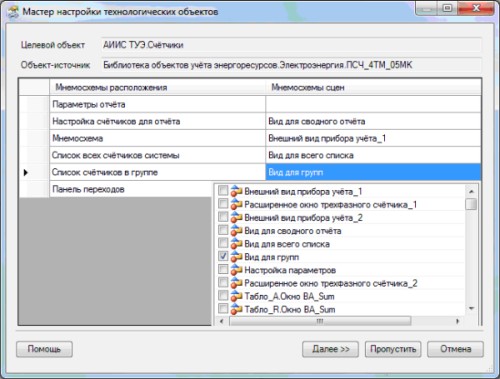The image size is (500, 379).
Task: Click the Далее >> button
Action: pos(330,349)
